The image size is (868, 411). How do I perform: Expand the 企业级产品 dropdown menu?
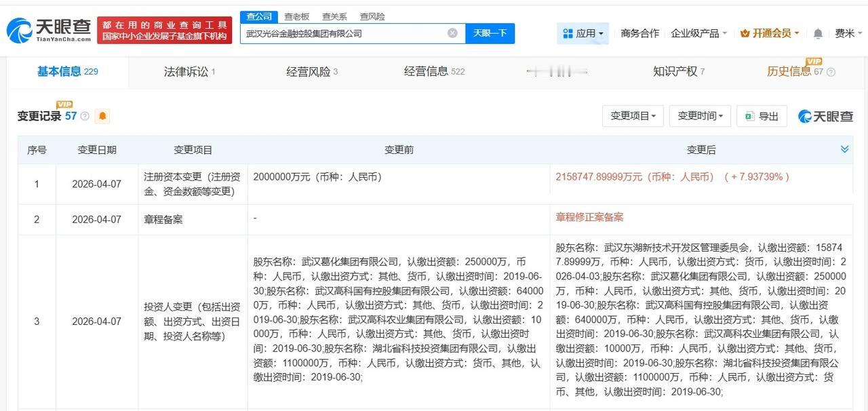tap(696, 33)
